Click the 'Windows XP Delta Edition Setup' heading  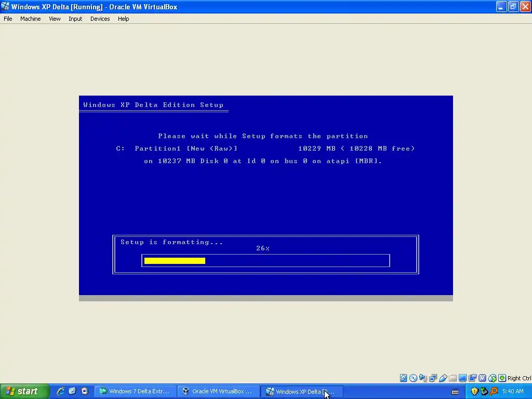[153, 105]
